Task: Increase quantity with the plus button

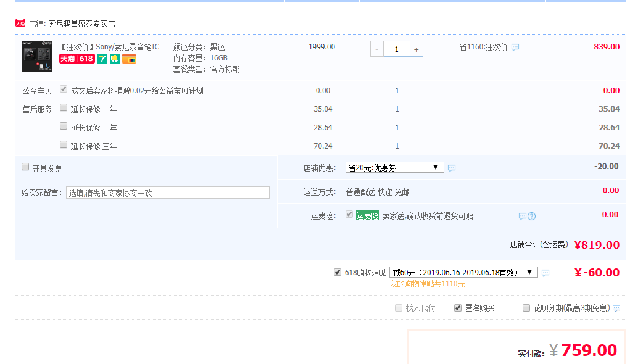Action: (x=417, y=49)
